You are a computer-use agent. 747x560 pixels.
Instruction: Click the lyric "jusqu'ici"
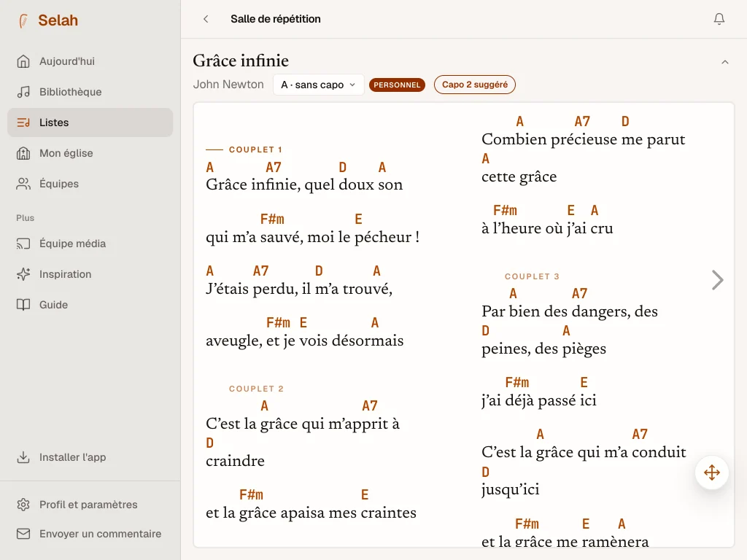point(511,489)
